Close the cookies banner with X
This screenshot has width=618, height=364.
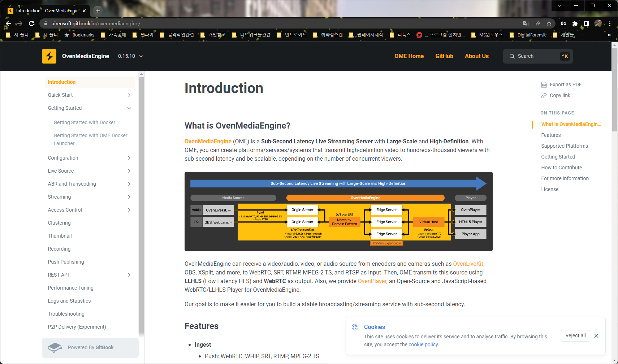coord(596,336)
